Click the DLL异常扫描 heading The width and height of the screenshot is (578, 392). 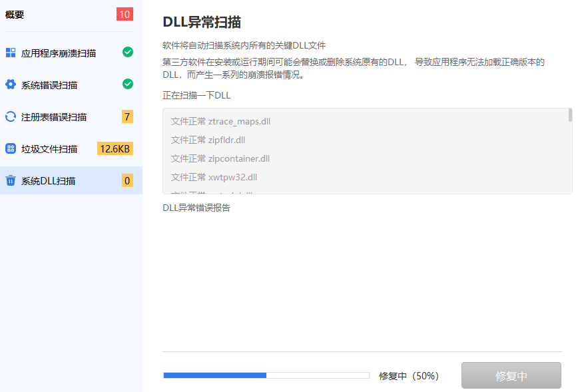pyautogui.click(x=202, y=22)
